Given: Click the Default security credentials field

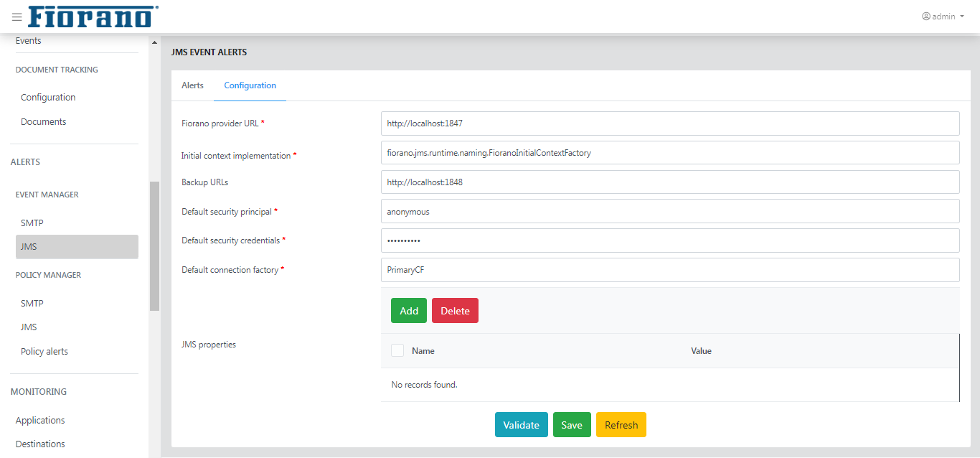Looking at the screenshot, I should pos(670,240).
